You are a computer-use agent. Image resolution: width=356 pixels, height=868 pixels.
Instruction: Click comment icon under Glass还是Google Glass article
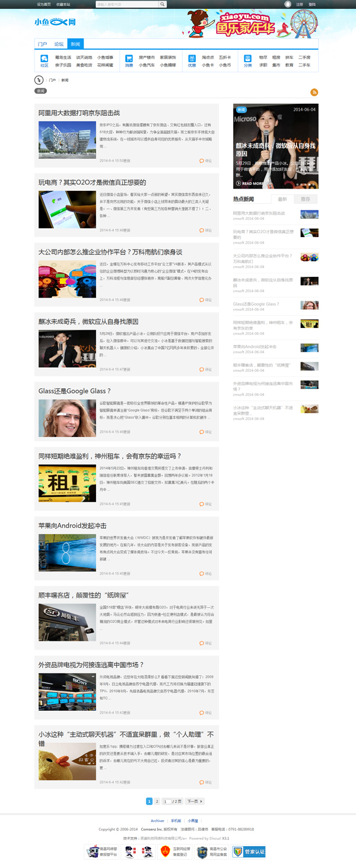coord(202,432)
